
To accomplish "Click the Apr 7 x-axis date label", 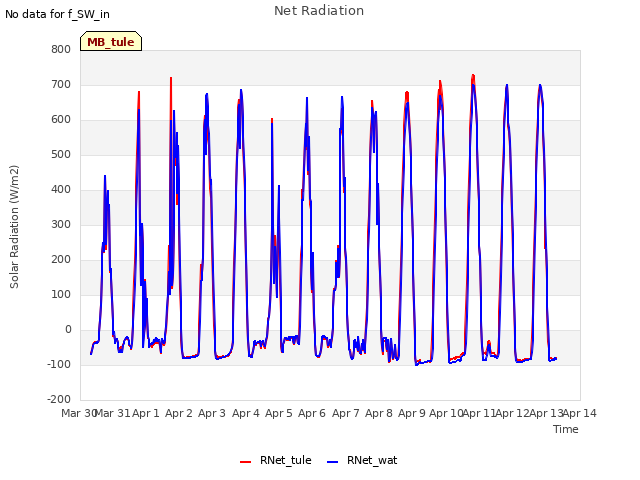I will [x=346, y=413].
